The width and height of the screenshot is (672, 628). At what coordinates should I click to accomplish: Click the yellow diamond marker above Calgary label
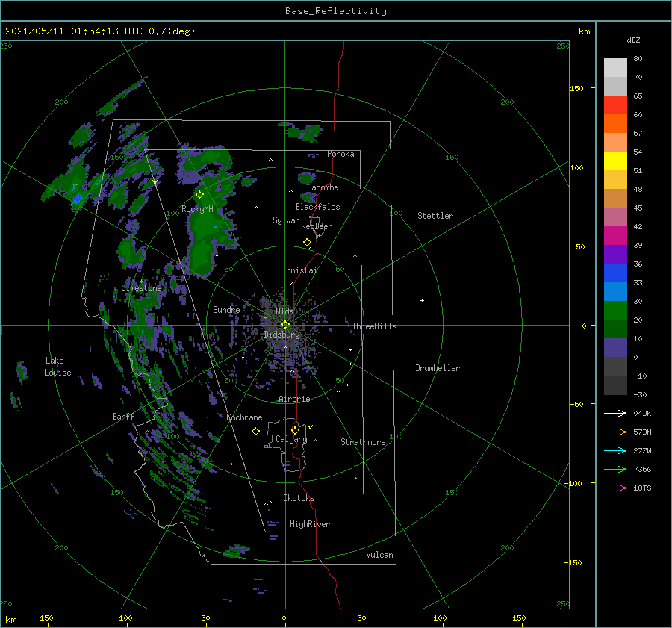coord(295,430)
